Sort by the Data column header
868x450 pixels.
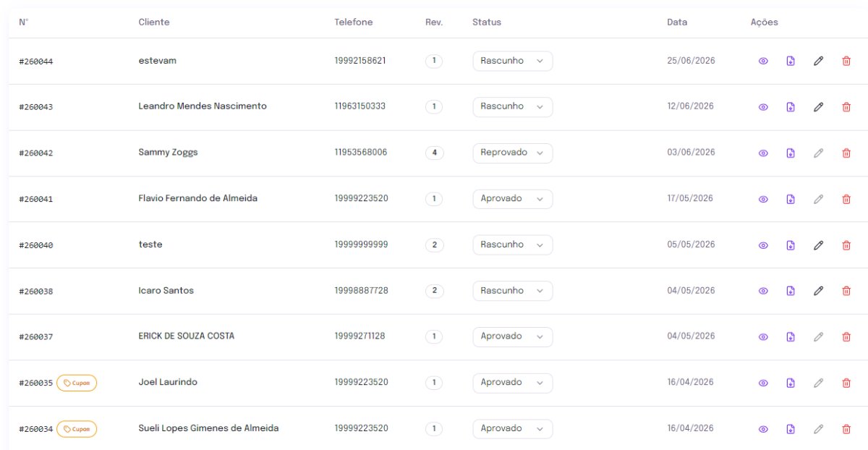(677, 22)
